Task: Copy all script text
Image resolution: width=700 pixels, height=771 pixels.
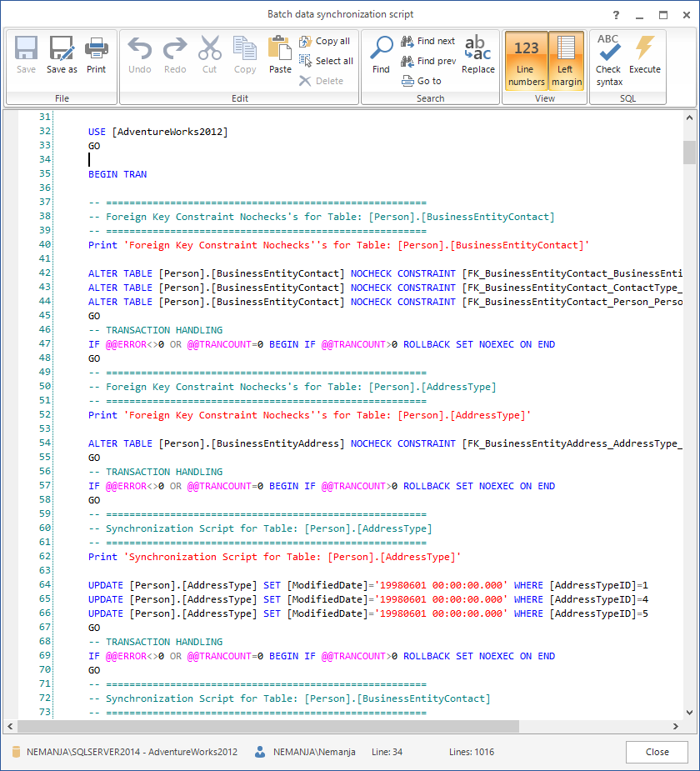Action: click(325, 42)
